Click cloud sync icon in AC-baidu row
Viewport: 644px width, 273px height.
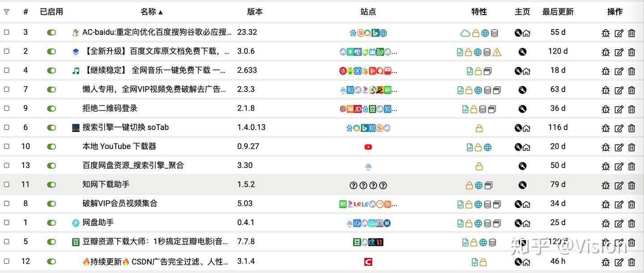click(x=465, y=33)
